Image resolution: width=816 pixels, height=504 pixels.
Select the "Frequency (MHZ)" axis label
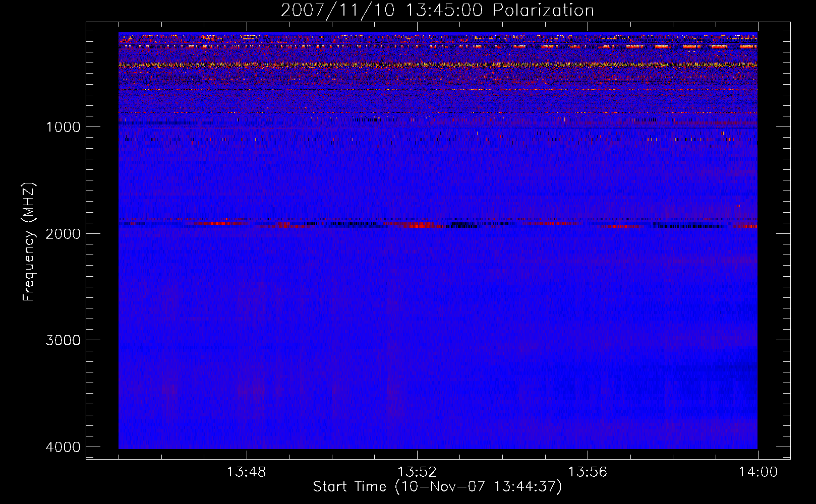coord(29,242)
